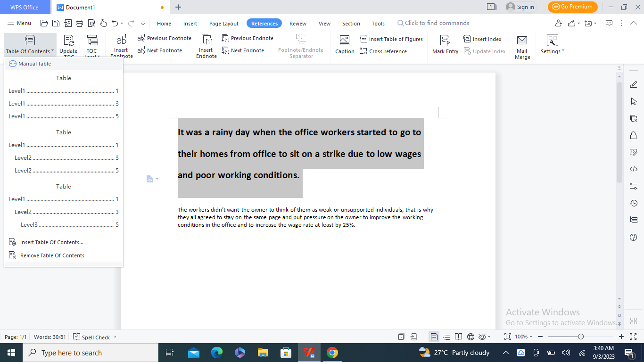Click the zoom slider handle
This screenshot has height=362, width=644.
point(581,337)
